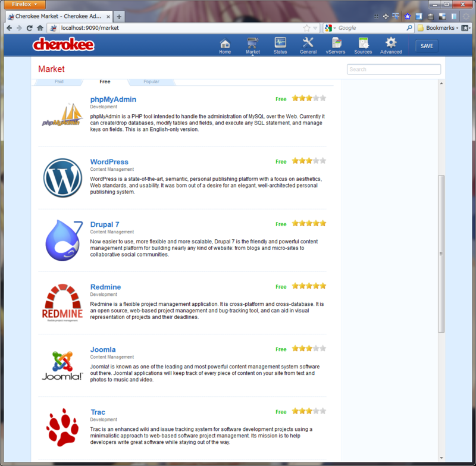Screen dimensions: 476x466
Task: Select the Cherokee Market browser tab
Action: [x=59, y=17]
